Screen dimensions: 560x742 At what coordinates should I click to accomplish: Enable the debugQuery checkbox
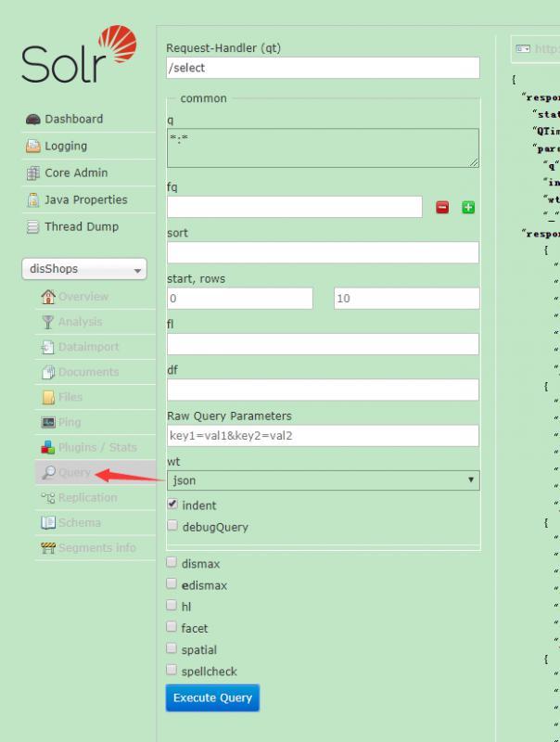[x=172, y=525]
